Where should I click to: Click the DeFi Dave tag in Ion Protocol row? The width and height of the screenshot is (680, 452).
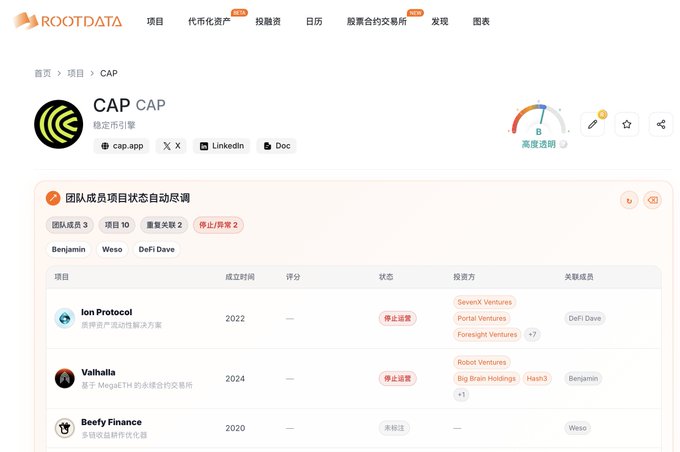585,318
